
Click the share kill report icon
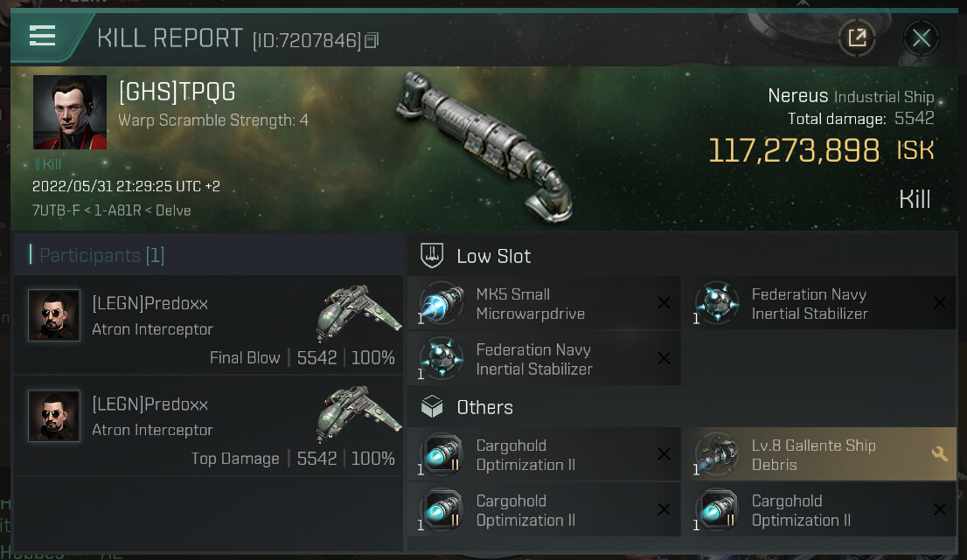click(x=857, y=38)
